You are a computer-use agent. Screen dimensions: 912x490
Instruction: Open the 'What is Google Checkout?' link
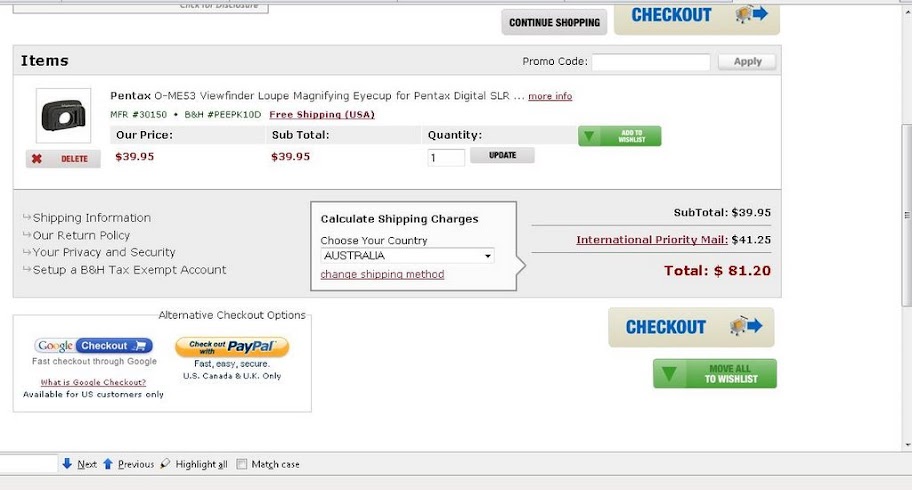(93, 382)
